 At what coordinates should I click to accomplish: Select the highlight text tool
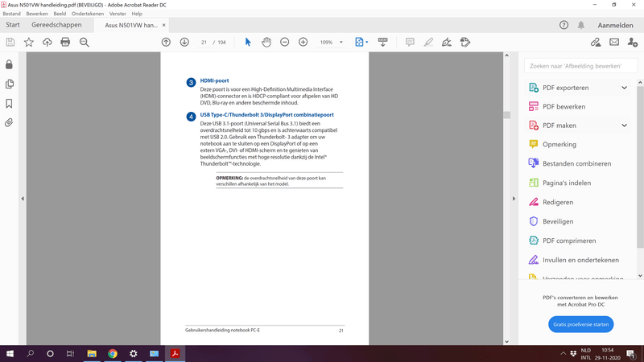[428, 43]
